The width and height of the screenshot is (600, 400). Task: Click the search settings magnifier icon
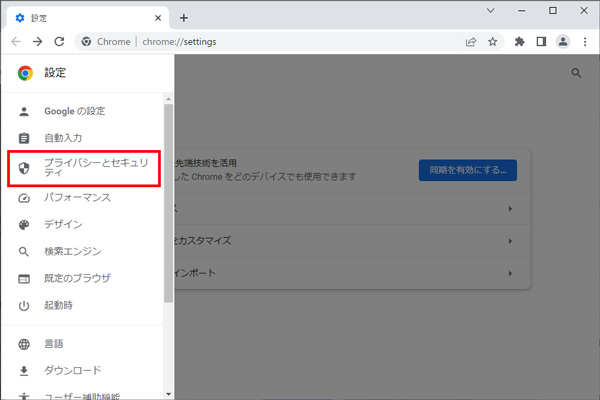tap(576, 73)
